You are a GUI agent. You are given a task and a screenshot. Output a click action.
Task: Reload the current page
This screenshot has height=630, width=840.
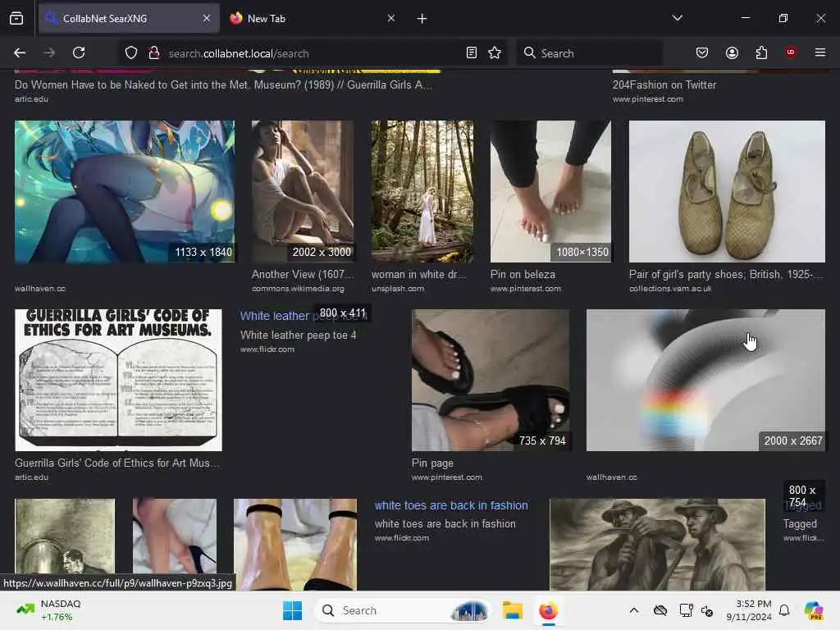[79, 52]
